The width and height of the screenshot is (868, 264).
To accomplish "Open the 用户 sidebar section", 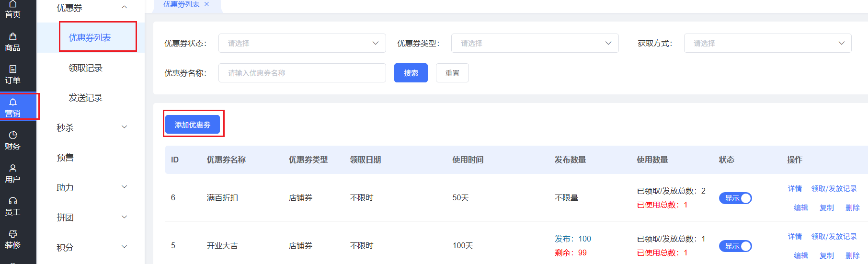I will click(x=13, y=174).
